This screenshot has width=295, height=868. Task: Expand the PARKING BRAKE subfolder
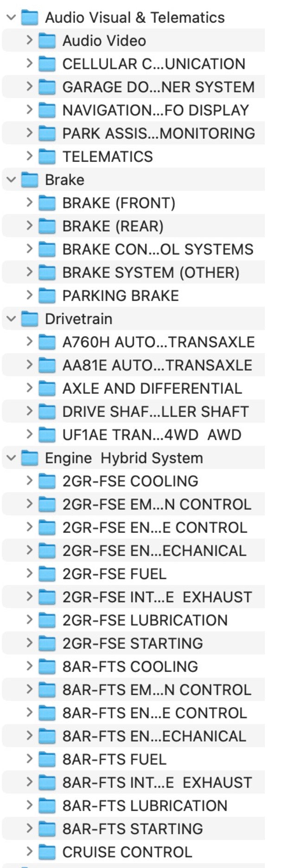tap(29, 296)
